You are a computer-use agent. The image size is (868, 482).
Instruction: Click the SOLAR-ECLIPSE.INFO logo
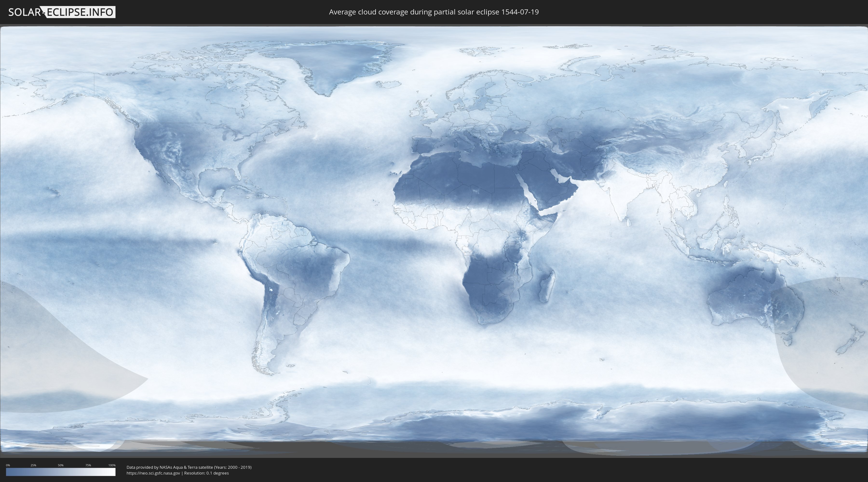pyautogui.click(x=62, y=12)
